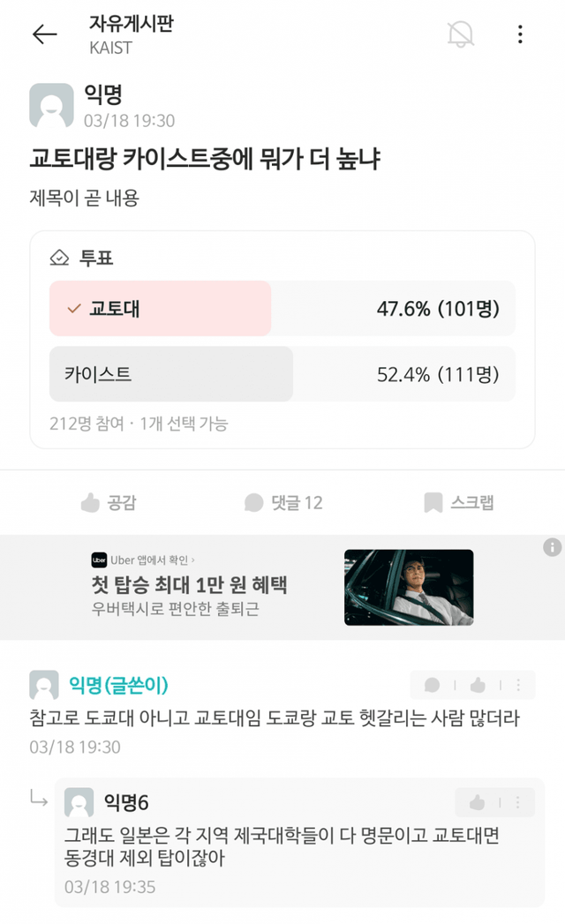Bookmark the post with 스크랩

[459, 503]
